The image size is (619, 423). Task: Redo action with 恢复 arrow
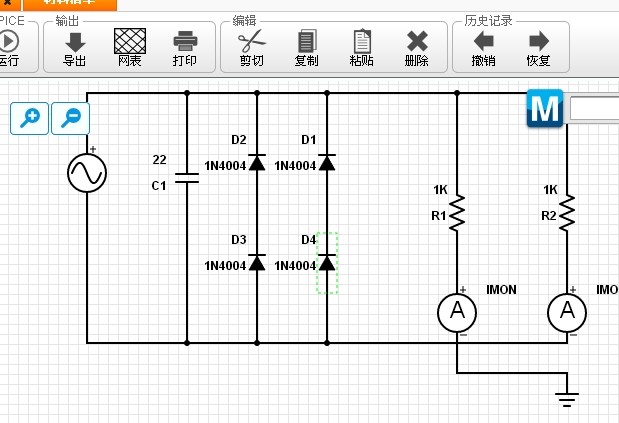539,41
